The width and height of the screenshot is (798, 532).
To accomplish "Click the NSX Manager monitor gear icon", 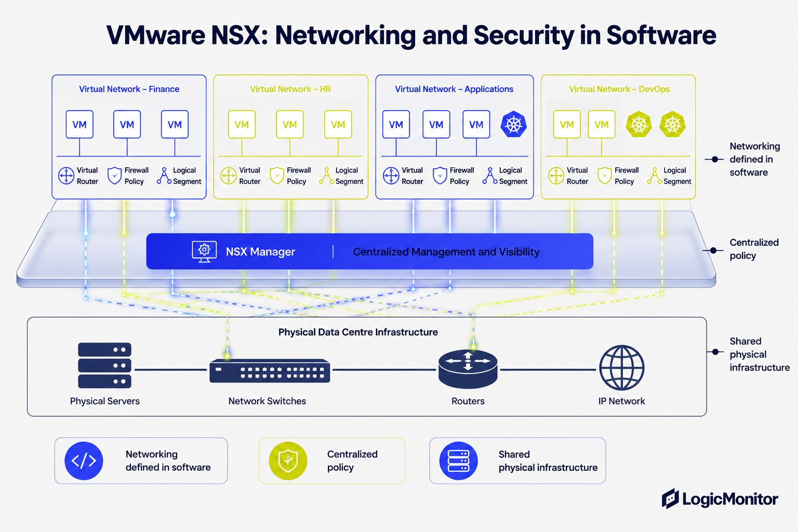I will click(204, 251).
